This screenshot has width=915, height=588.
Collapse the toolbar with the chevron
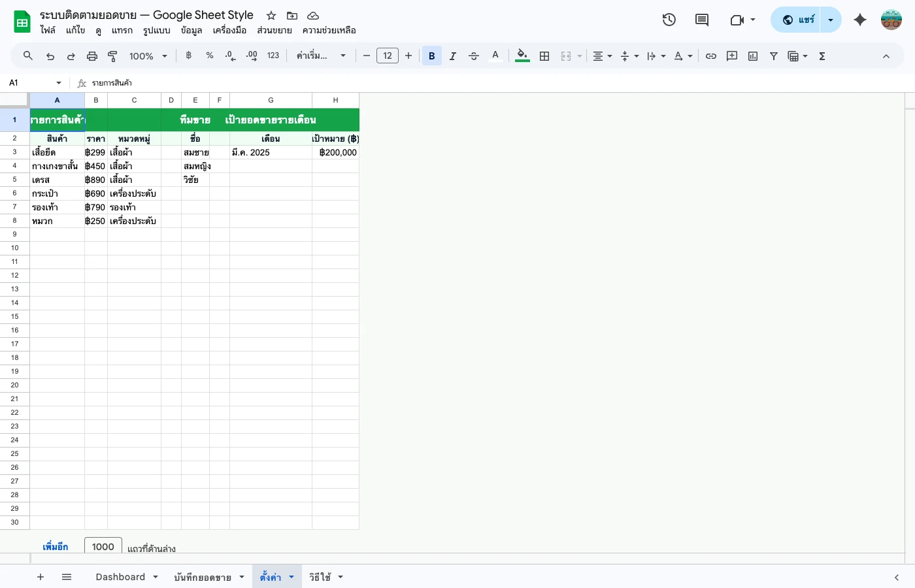coord(886,56)
